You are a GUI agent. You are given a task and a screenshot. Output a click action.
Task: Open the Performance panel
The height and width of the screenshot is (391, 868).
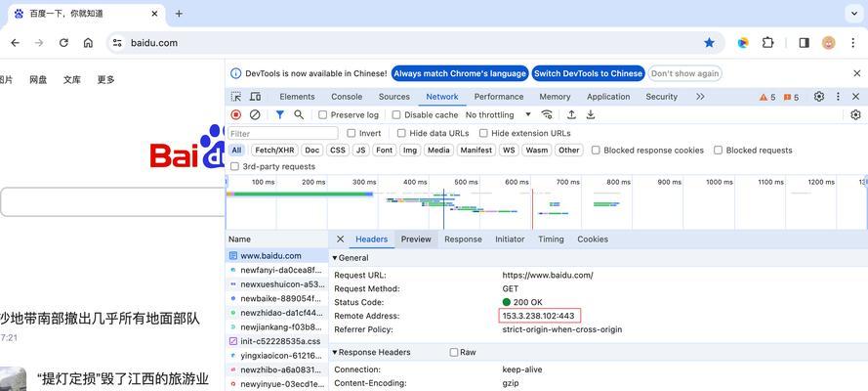[x=499, y=97]
